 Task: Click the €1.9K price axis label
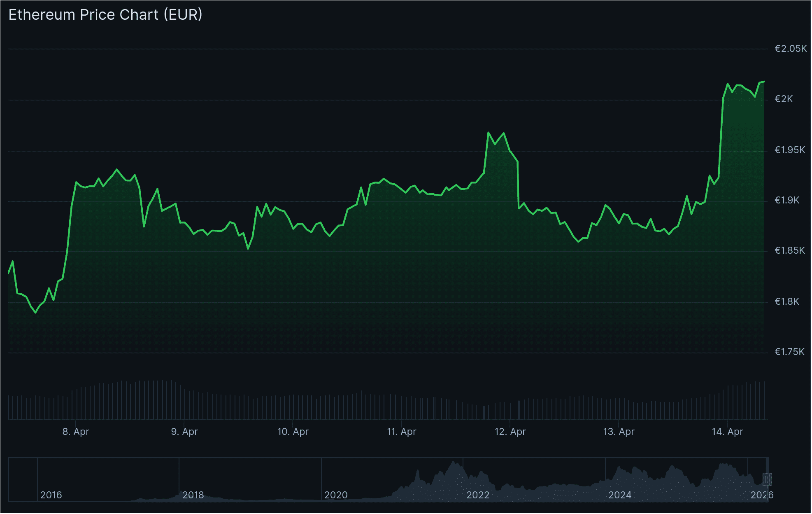point(788,201)
